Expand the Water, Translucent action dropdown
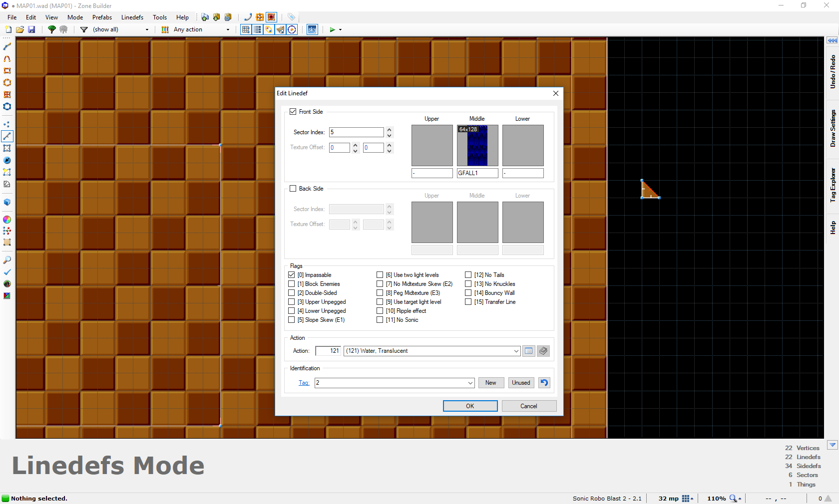The image size is (839, 504). (516, 351)
